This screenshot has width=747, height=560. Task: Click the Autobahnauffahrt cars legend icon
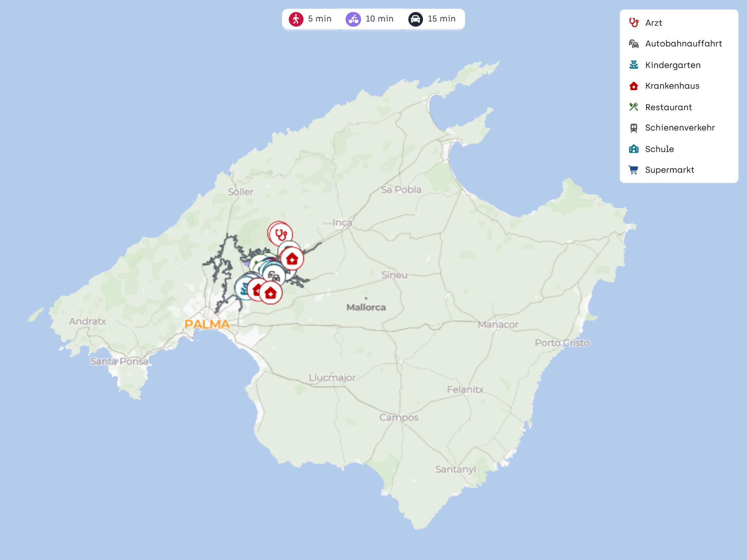(x=634, y=44)
